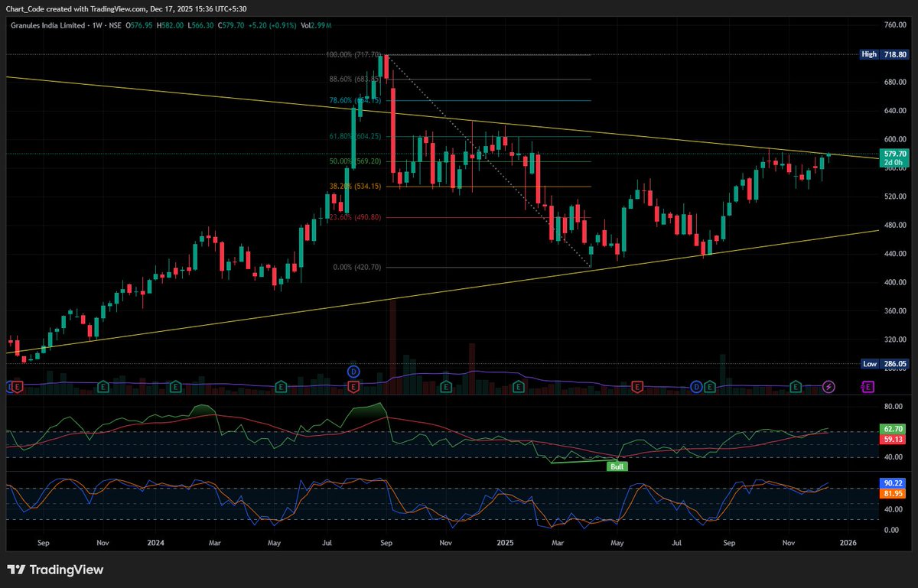
Task: Select red E earnings marker between May and Jul 2025
Action: tap(637, 388)
